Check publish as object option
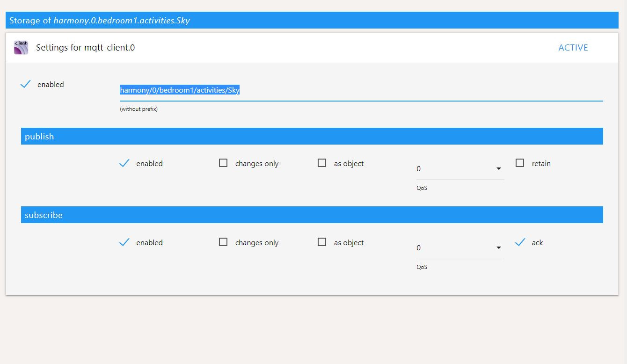This screenshot has height=364, width=627. [322, 163]
